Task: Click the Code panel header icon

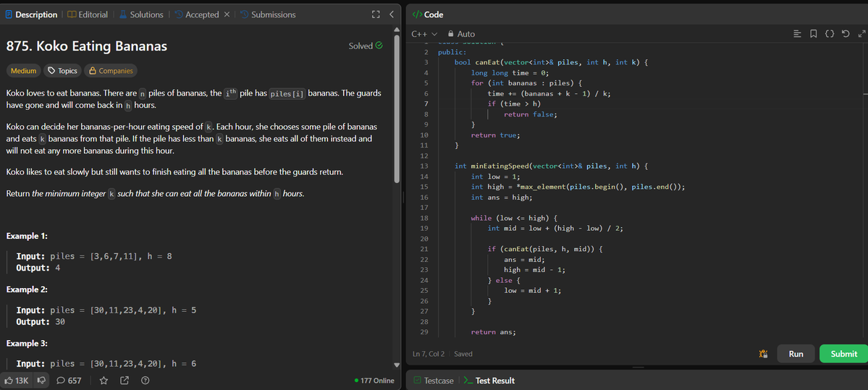Action: coord(418,14)
